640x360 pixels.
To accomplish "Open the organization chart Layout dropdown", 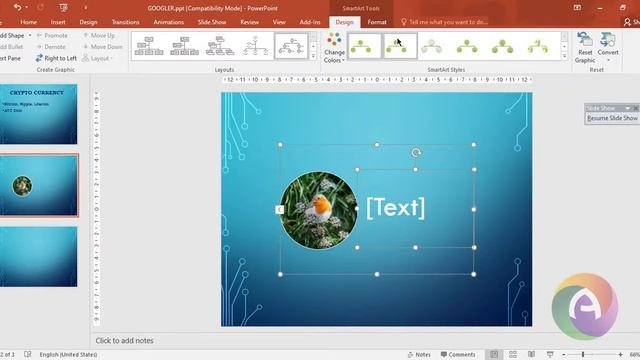I will click(97, 58).
